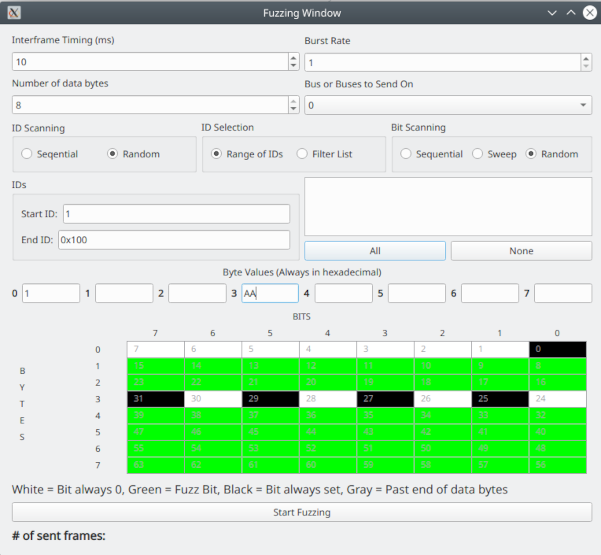Screen dimensions: 601x555
Task: Toggle white bit cell 28
Action: 328,399
